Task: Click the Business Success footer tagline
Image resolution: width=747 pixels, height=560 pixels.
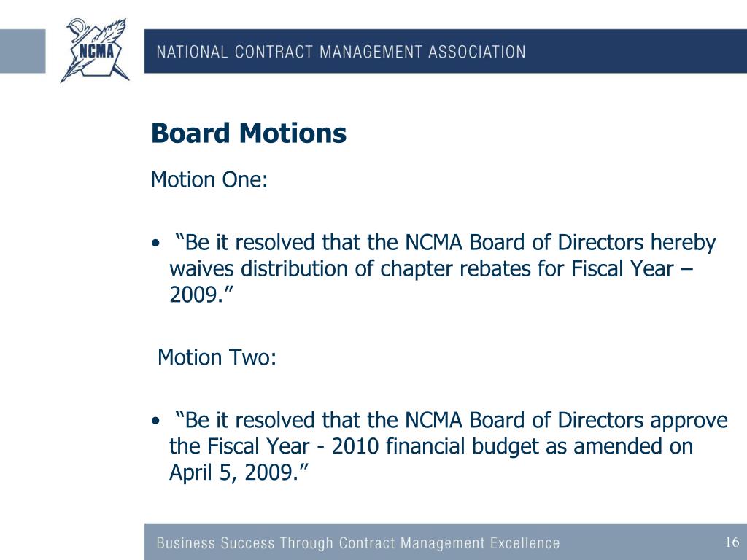Action: tap(357, 542)
